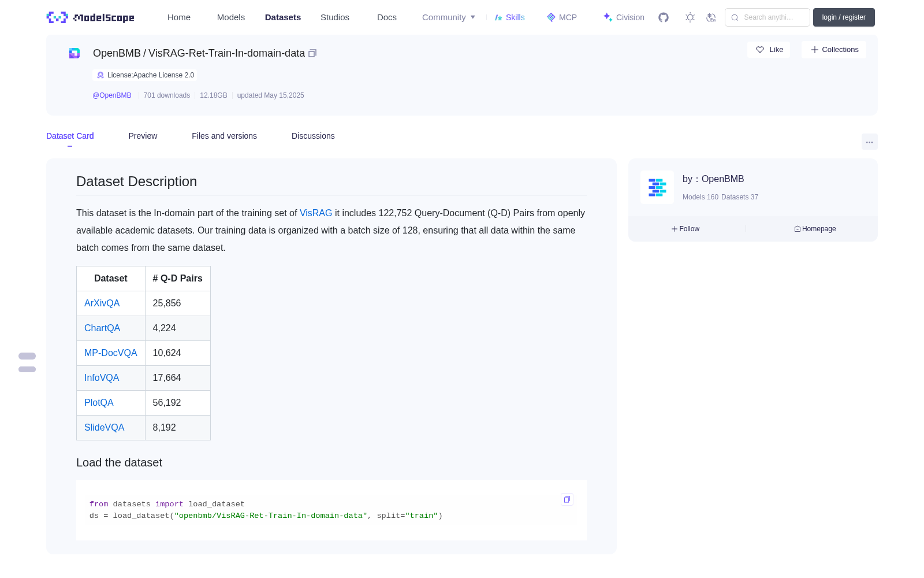Viewport: 924px width, 578px height.
Task: Click the license badge icon
Action: [x=100, y=75]
